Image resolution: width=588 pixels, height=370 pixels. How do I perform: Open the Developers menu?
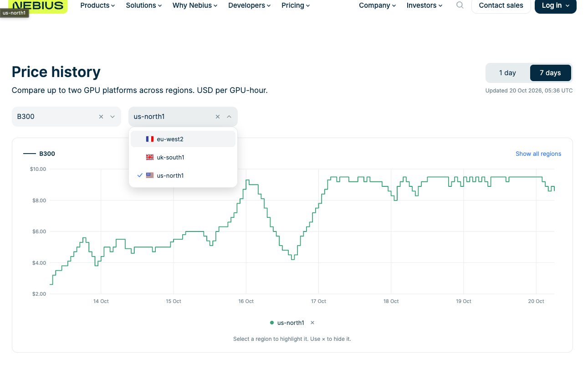coord(250,5)
